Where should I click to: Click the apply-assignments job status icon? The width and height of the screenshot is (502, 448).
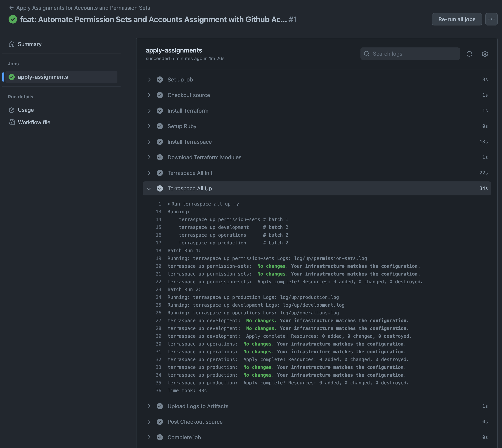pos(11,77)
